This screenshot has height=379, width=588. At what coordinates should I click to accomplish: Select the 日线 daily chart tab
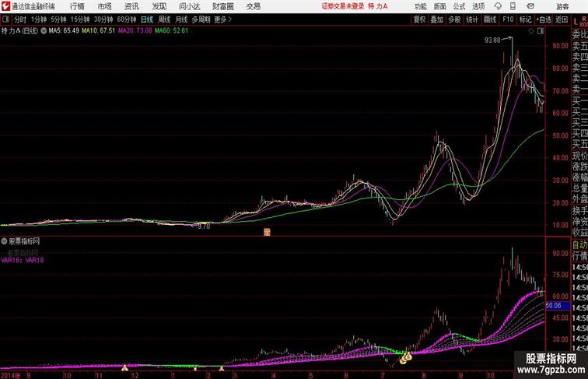coord(147,19)
